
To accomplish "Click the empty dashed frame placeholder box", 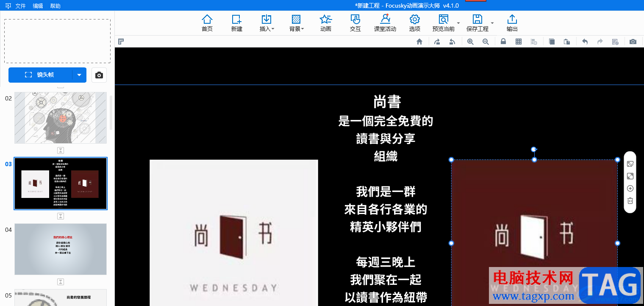I will [x=57, y=41].
